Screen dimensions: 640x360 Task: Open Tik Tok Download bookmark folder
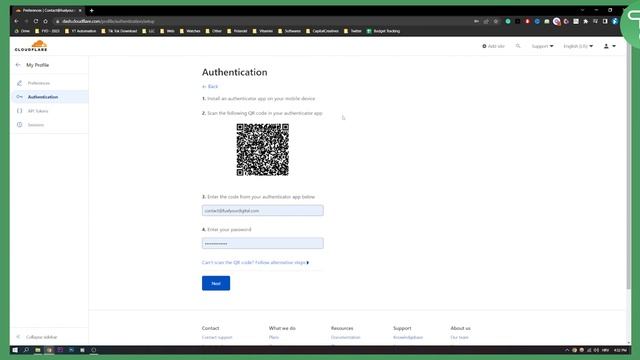tap(119, 31)
